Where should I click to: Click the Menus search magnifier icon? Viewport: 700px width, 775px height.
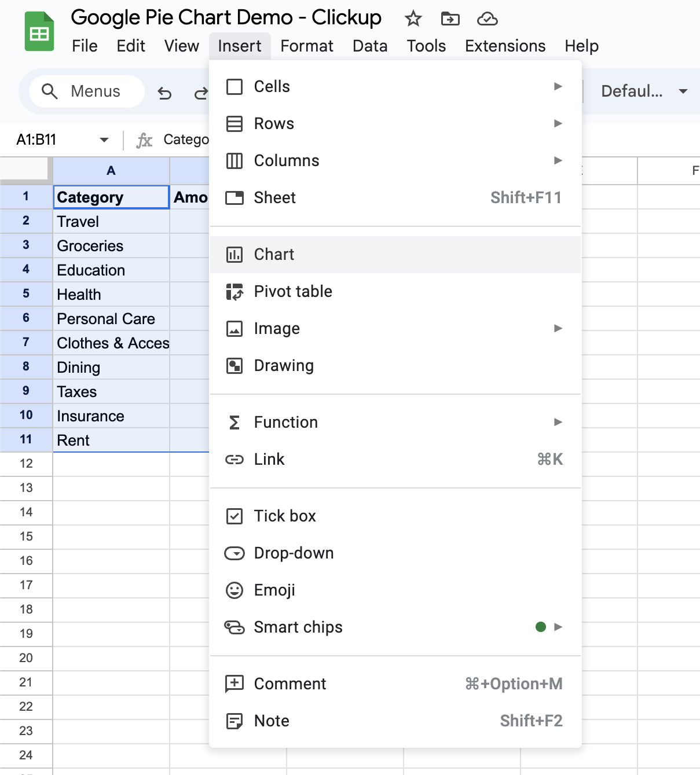pyautogui.click(x=50, y=91)
